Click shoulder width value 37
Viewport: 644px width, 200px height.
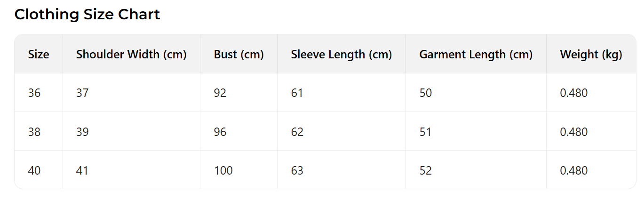82,93
